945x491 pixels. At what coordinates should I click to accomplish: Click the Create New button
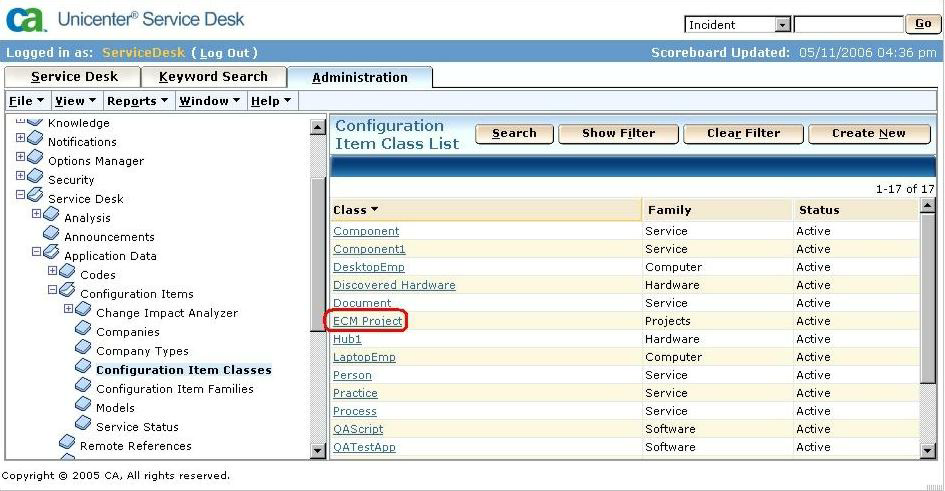click(x=868, y=133)
